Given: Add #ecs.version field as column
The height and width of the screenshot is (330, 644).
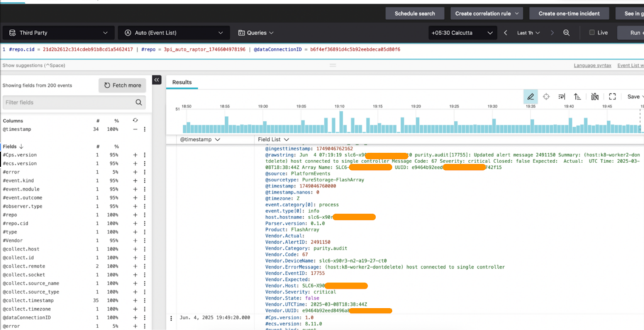Looking at the screenshot, I should [135, 163].
